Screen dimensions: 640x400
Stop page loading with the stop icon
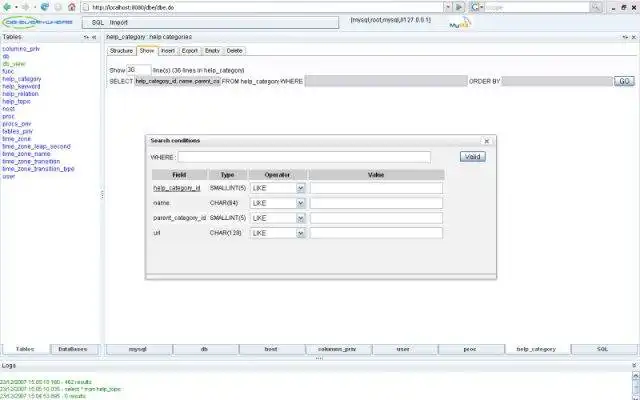click(58, 7)
